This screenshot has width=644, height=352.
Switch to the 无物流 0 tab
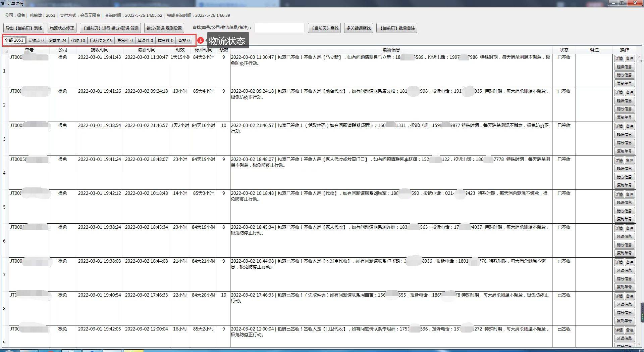(x=36, y=41)
